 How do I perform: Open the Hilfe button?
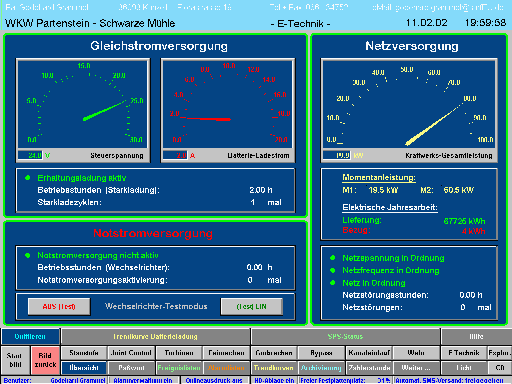(476, 337)
